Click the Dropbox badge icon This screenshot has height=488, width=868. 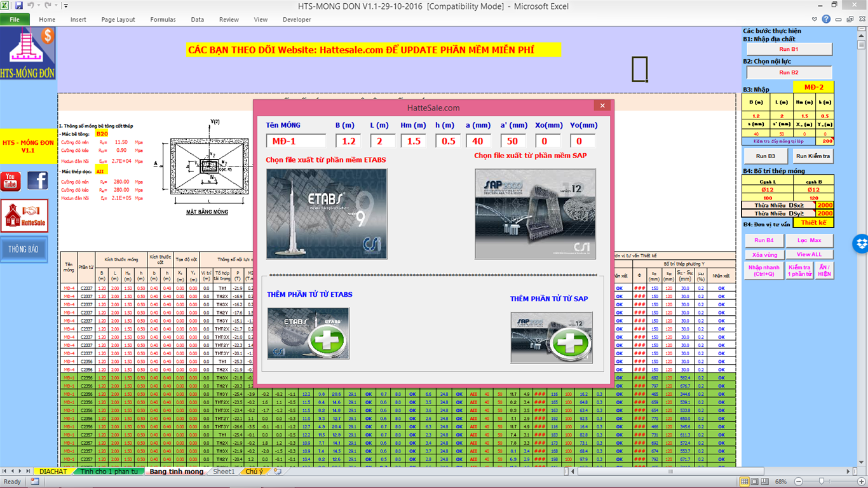[862, 243]
